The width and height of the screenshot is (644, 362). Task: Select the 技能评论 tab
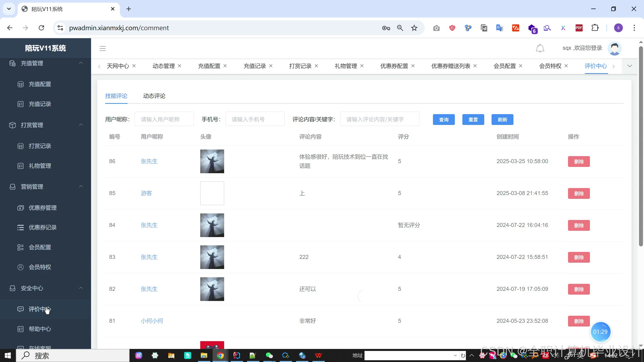(x=116, y=96)
